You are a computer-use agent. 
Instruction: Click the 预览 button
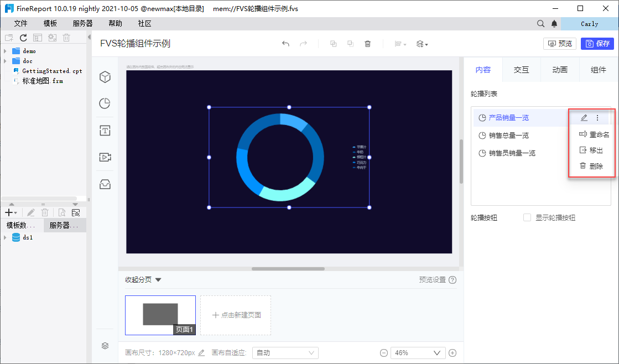(560, 44)
